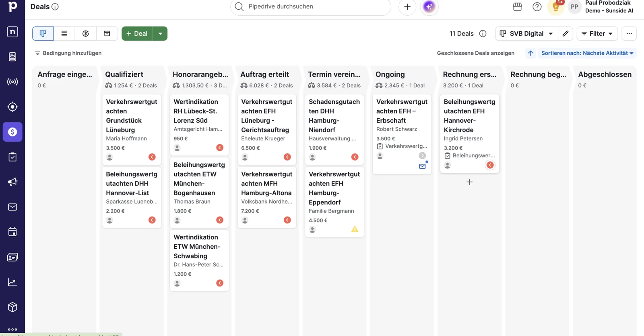Screen dimensions: 644x336
Task: Click the Pipedrive durchsuchen search field
Action: click(311, 7)
